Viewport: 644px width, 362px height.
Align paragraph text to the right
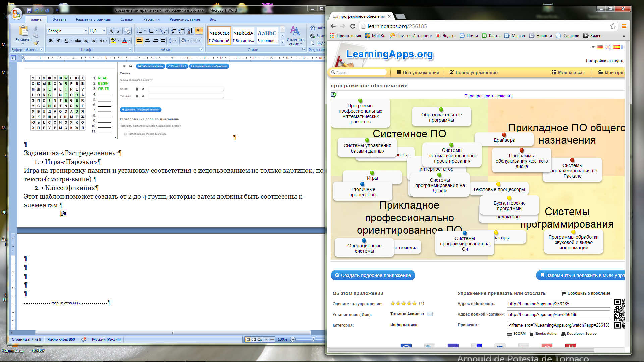point(155,41)
